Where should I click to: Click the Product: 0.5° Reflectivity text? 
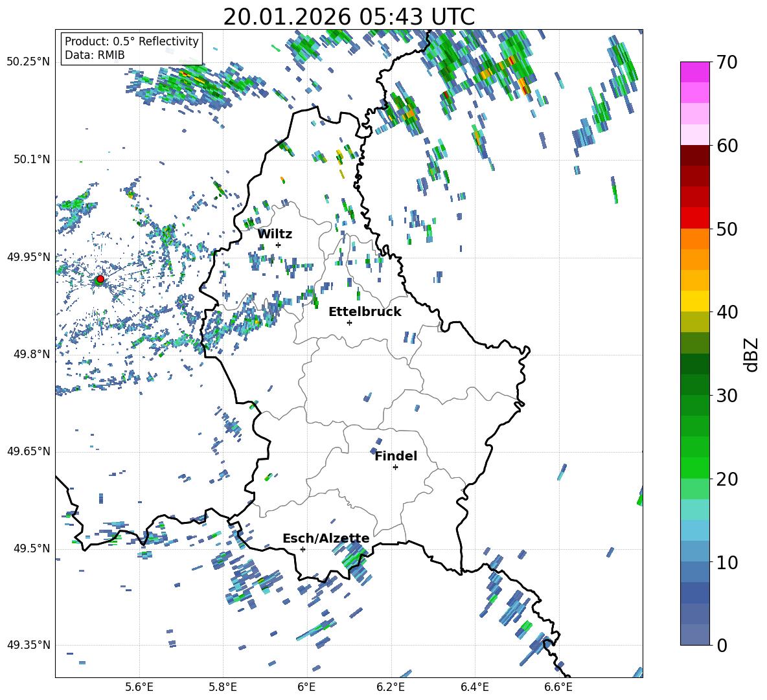pyautogui.click(x=132, y=41)
